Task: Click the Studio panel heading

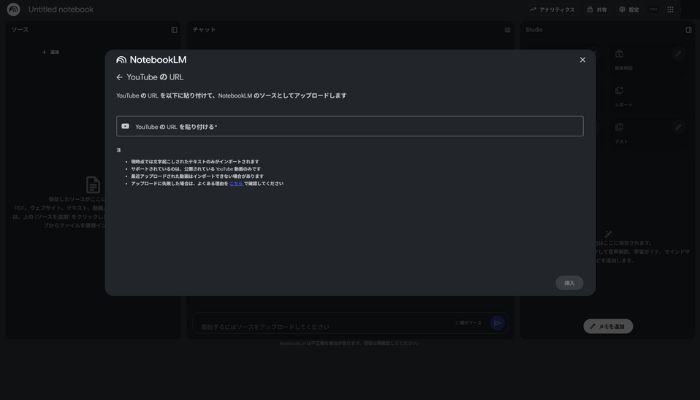Action: pyautogui.click(x=534, y=29)
